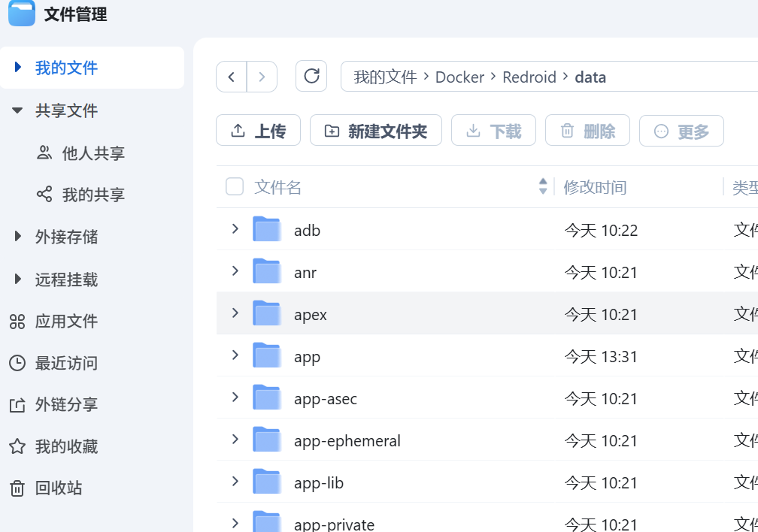Open the 更多 more options button
The height and width of the screenshot is (532, 758).
[681, 131]
